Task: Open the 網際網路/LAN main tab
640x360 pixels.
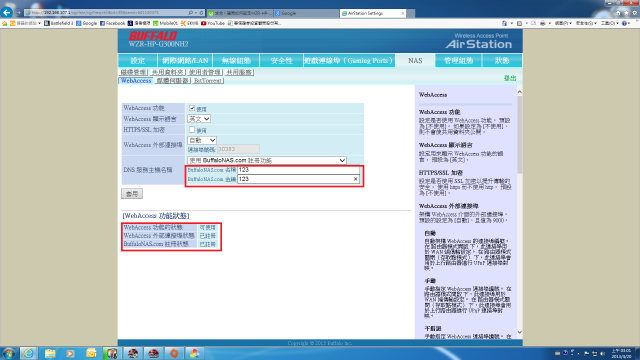Action: click(x=185, y=60)
